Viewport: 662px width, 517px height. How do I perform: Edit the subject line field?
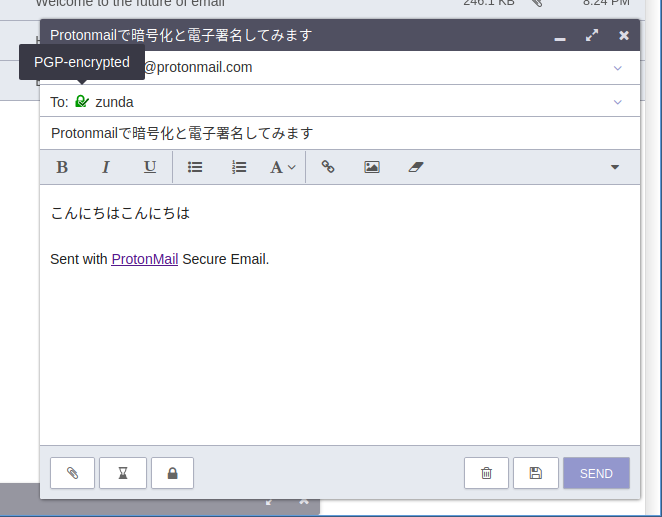coord(340,133)
